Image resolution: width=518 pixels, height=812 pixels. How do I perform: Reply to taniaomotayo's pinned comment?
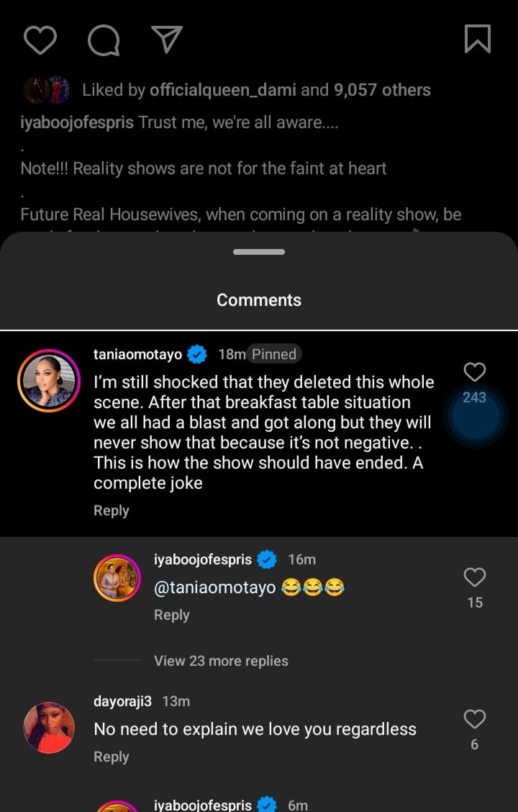pyautogui.click(x=112, y=510)
